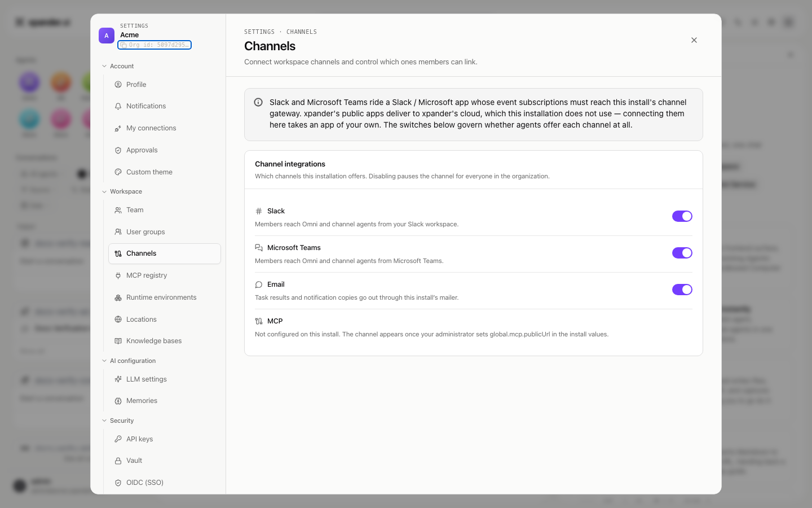Go to User groups
The height and width of the screenshot is (508, 812).
click(165, 232)
